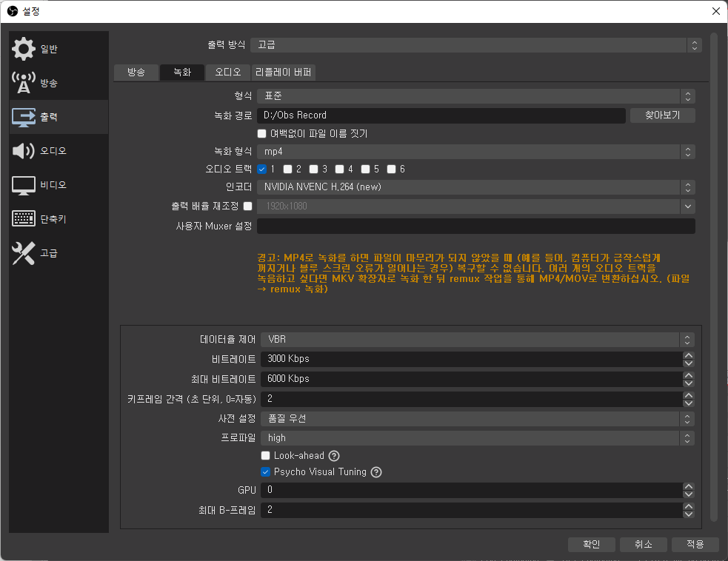Open the 녹화 형식 mp4 dropdown
This screenshot has height=561, width=728.
(x=476, y=152)
